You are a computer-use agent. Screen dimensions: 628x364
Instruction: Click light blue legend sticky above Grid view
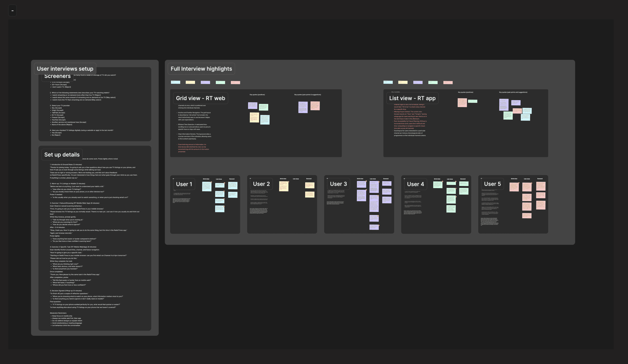(x=175, y=82)
